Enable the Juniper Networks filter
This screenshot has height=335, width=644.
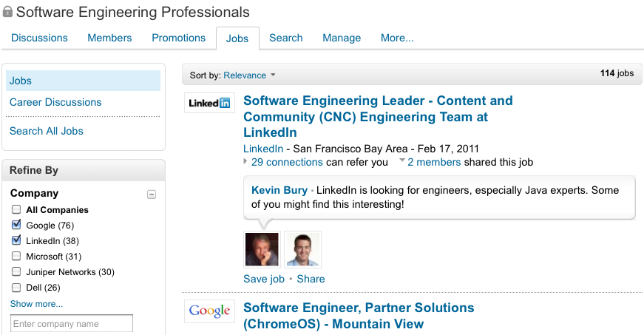[16, 271]
